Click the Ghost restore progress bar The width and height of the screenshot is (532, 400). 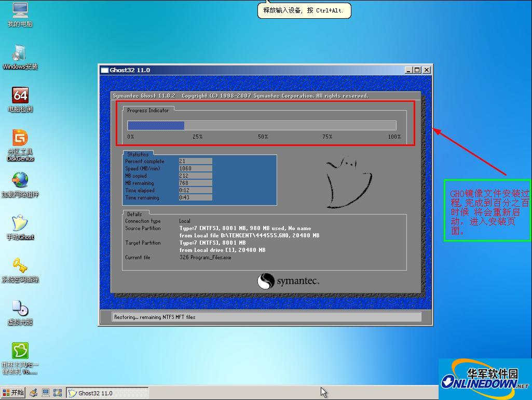(262, 125)
